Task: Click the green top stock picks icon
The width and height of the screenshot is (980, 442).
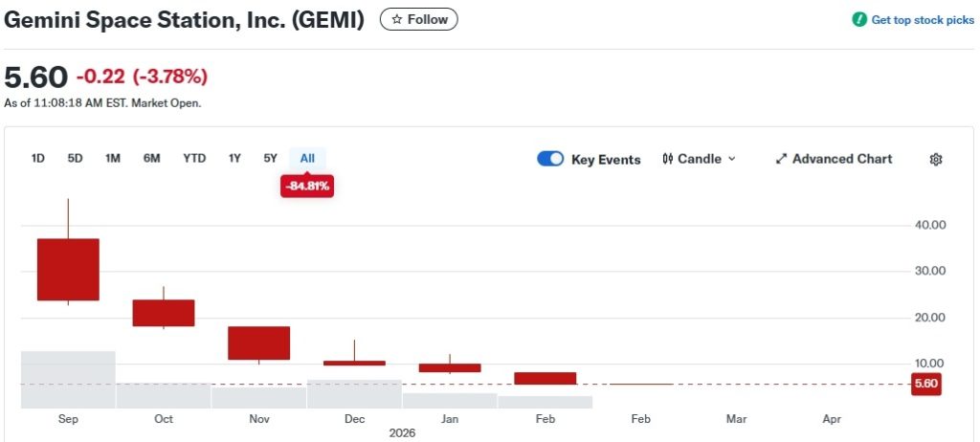Action: pos(859,20)
